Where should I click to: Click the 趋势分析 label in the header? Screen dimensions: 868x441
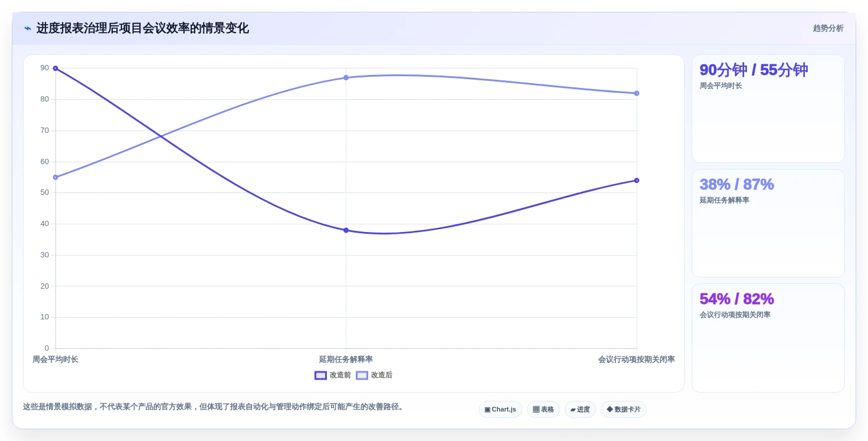point(828,28)
